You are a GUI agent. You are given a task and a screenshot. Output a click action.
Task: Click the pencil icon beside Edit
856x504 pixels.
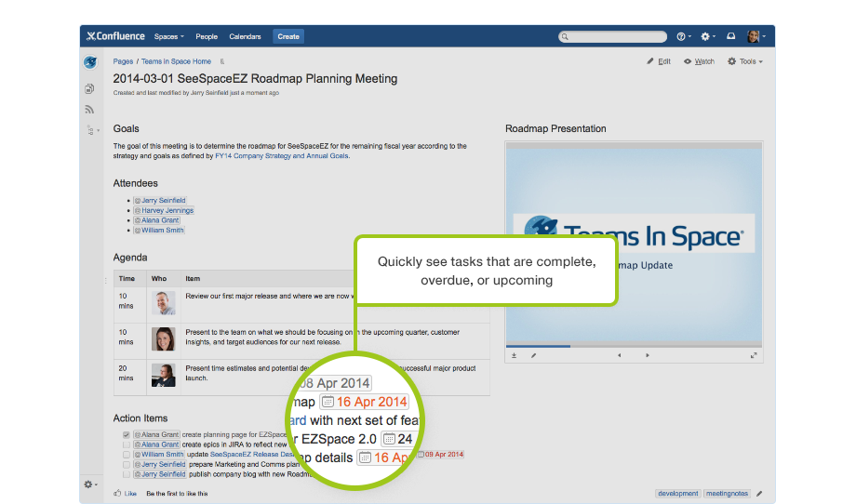coord(650,61)
